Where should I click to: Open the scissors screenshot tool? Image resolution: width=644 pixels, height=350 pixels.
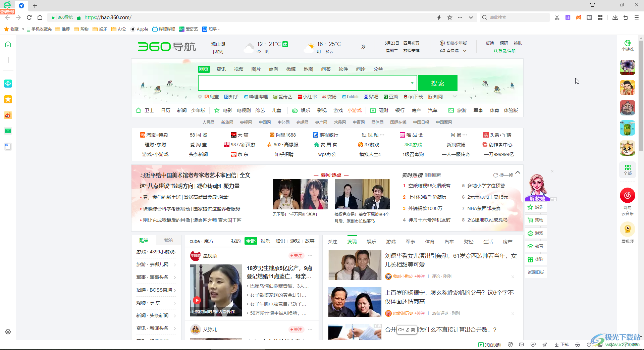click(557, 17)
